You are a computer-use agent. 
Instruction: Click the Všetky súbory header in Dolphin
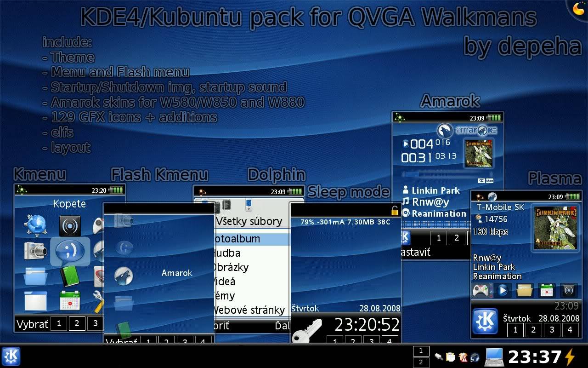click(x=249, y=221)
